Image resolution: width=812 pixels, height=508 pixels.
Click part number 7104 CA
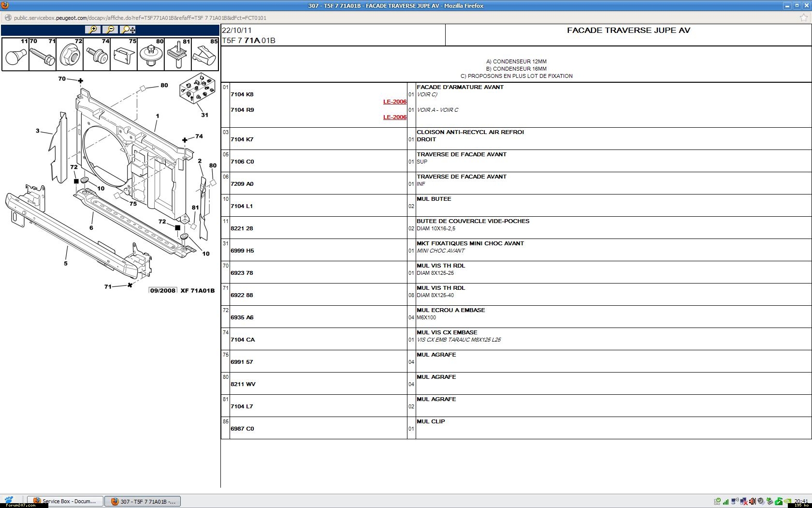tap(243, 340)
